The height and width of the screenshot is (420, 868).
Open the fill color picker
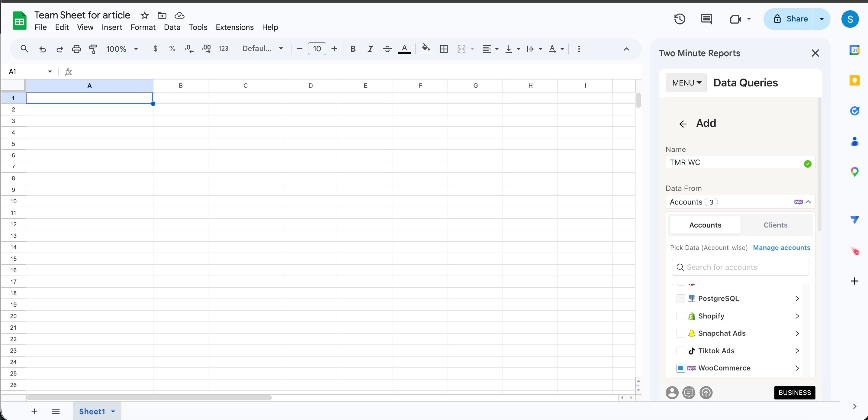pyautogui.click(x=426, y=49)
